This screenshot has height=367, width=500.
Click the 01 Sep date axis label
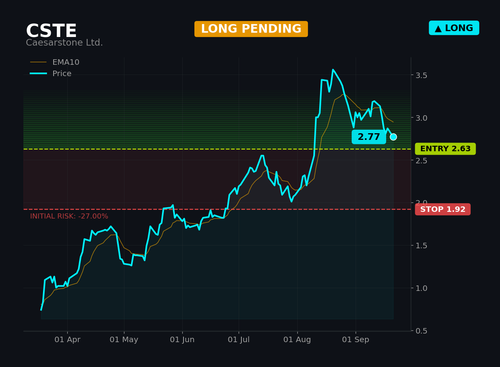tap(355, 340)
